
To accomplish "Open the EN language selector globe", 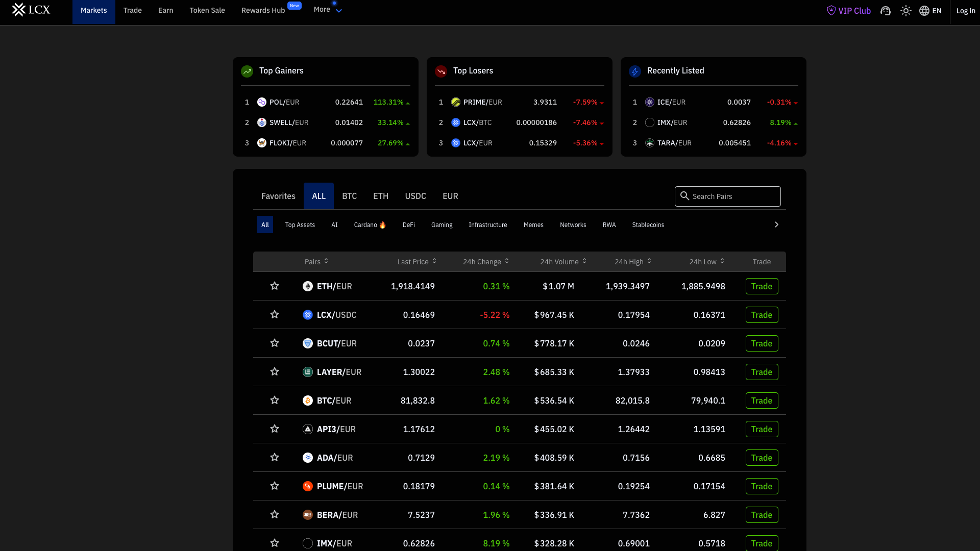I will [930, 11].
